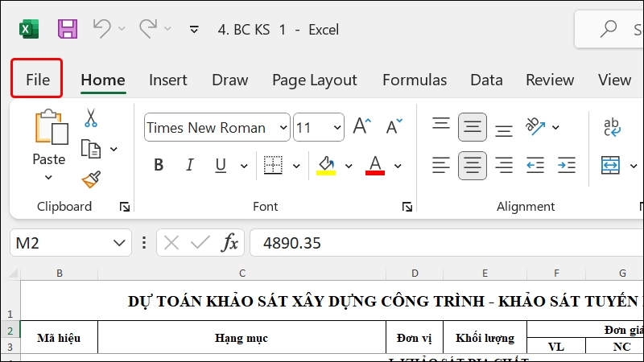Expand the Paste options arrow
Viewport: 644px width, 362px height.
48,177
